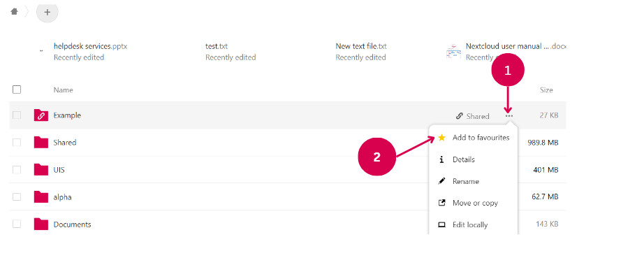The height and width of the screenshot is (279, 644).
Task: Tick the select-all checkbox in the header
Action: click(17, 90)
